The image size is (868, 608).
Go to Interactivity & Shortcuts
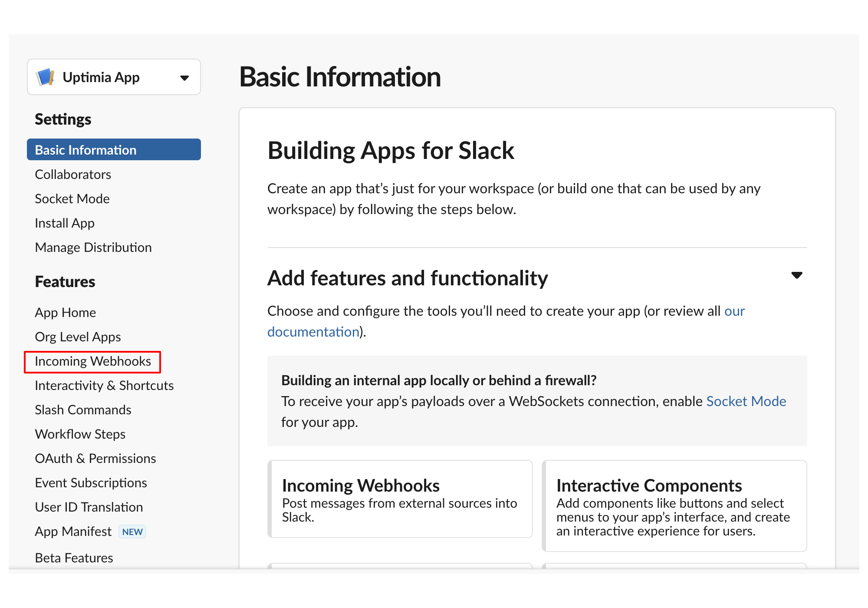pyautogui.click(x=104, y=386)
